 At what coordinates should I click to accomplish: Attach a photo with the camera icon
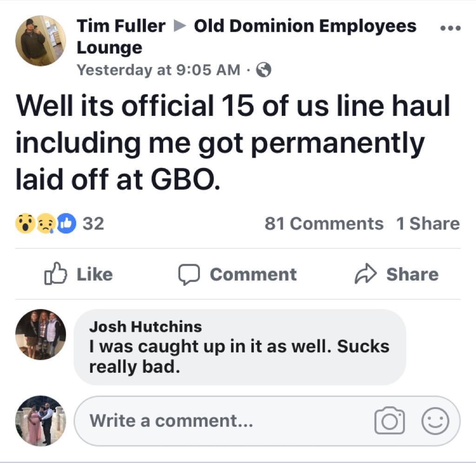click(390, 421)
